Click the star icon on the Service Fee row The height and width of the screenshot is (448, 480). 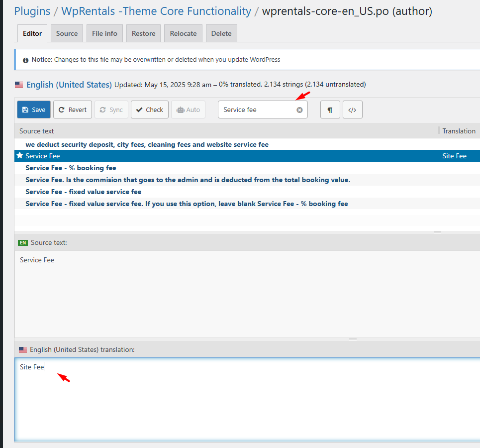(x=20, y=156)
